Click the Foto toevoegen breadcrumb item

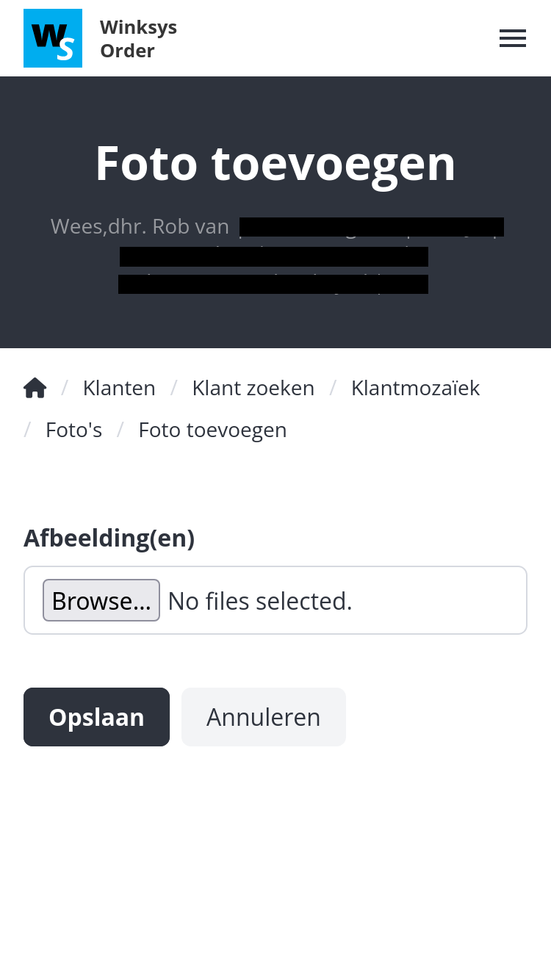click(212, 430)
